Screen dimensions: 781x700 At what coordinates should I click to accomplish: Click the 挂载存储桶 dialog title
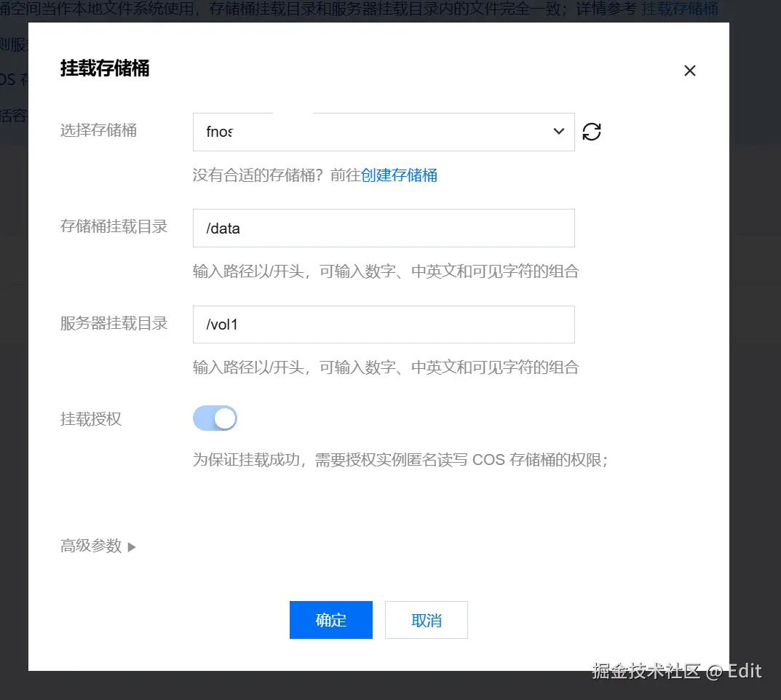(104, 70)
